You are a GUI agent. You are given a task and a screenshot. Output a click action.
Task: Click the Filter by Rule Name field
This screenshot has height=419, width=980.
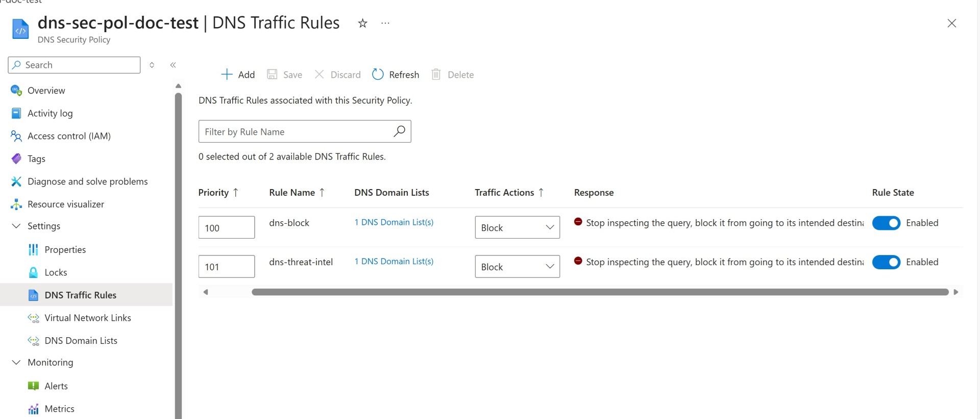305,131
